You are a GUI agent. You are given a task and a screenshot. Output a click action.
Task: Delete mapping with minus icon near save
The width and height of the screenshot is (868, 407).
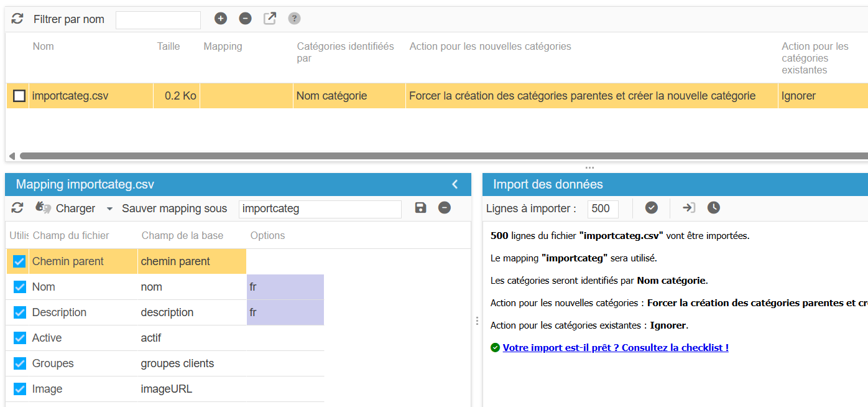pos(444,208)
